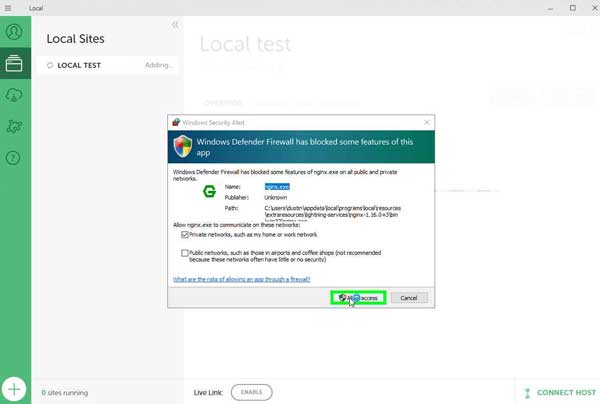Maximize the Local application window
This screenshot has width=600, height=404.
tap(572, 8)
